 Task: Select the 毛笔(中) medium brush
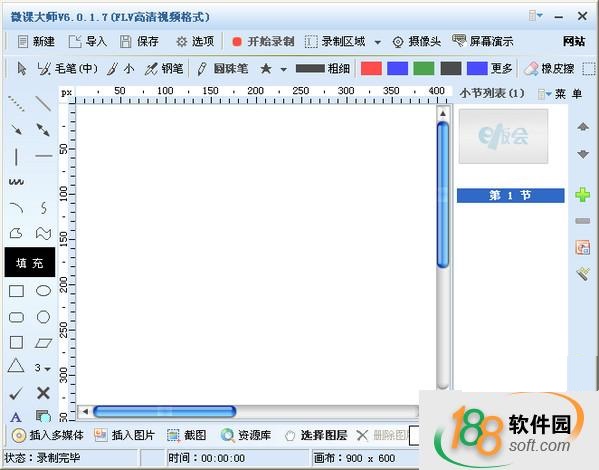coord(67,69)
